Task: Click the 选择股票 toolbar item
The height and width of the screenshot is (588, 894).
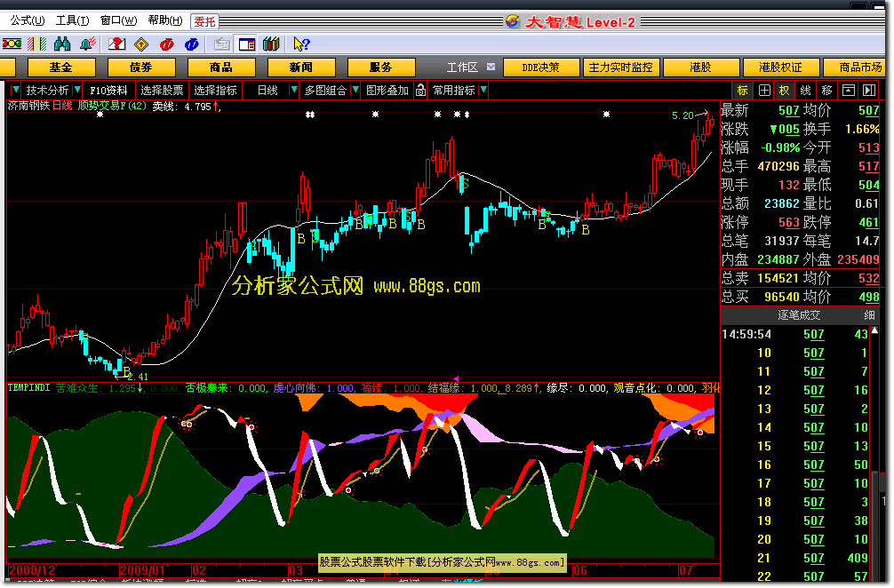Action: (x=162, y=90)
